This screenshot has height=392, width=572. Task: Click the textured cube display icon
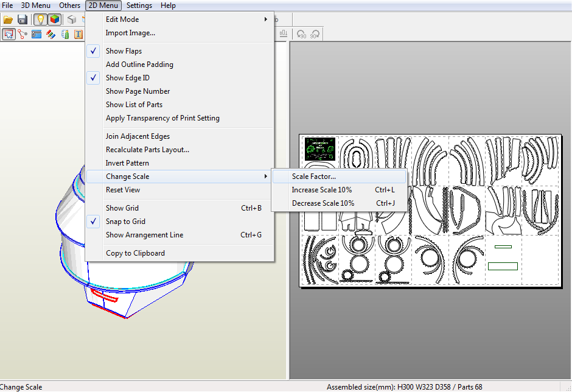click(x=54, y=19)
